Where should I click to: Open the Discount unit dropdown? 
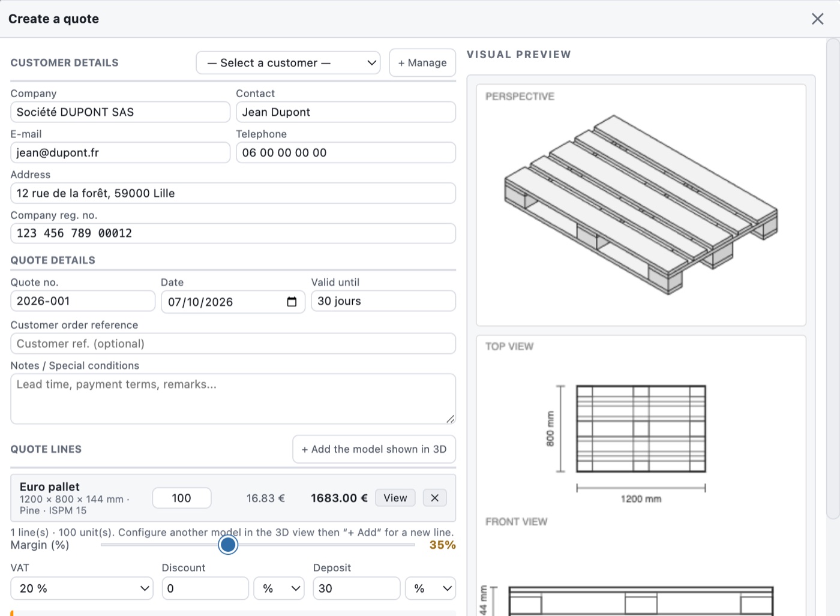tap(279, 588)
